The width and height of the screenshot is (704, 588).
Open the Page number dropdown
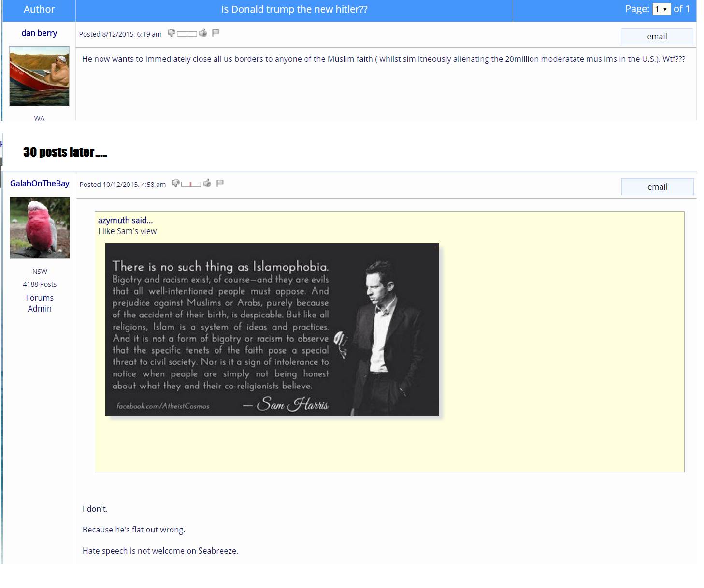(x=661, y=9)
